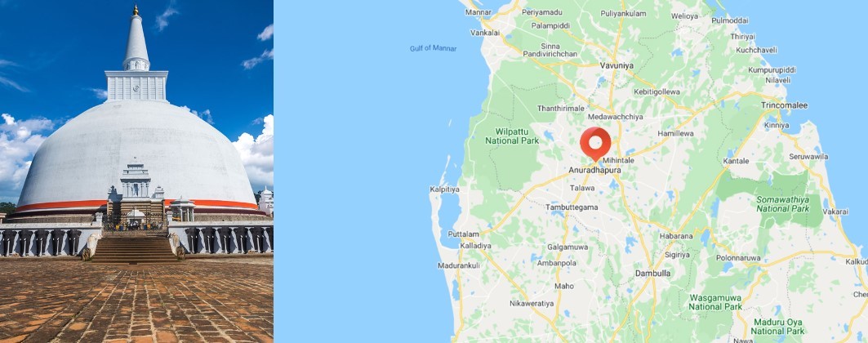Select the Puttalam town label
868x343 pixels.
click(x=463, y=234)
